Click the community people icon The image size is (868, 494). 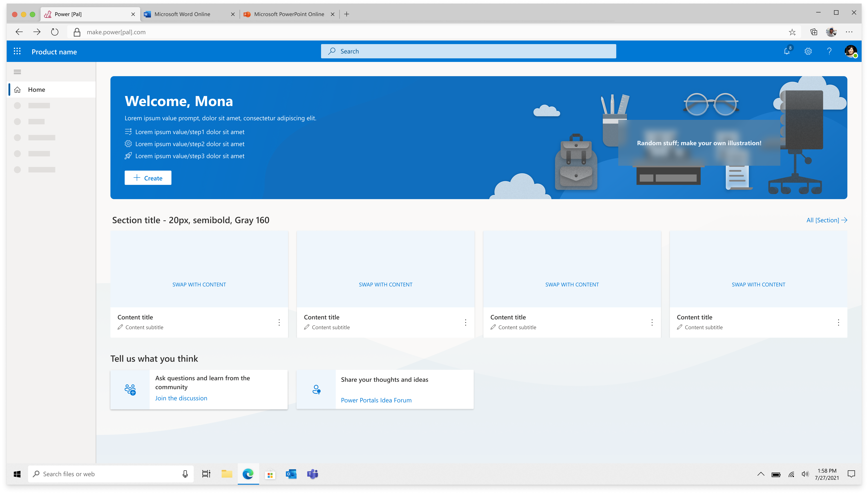point(130,389)
